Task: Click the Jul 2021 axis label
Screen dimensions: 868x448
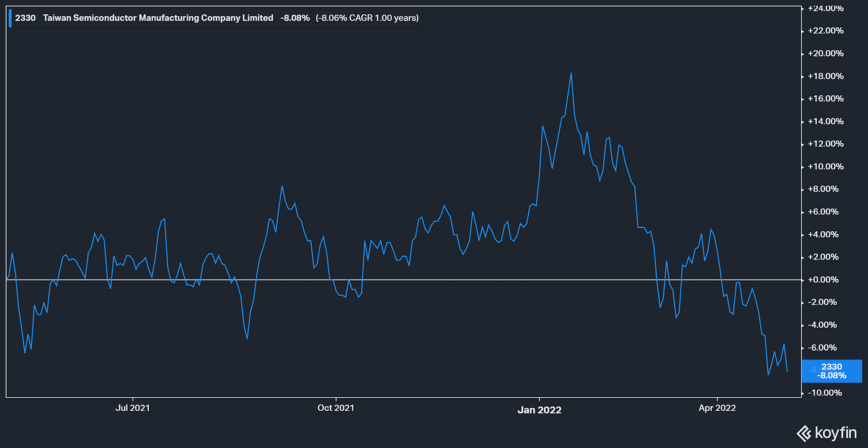Action: (133, 408)
